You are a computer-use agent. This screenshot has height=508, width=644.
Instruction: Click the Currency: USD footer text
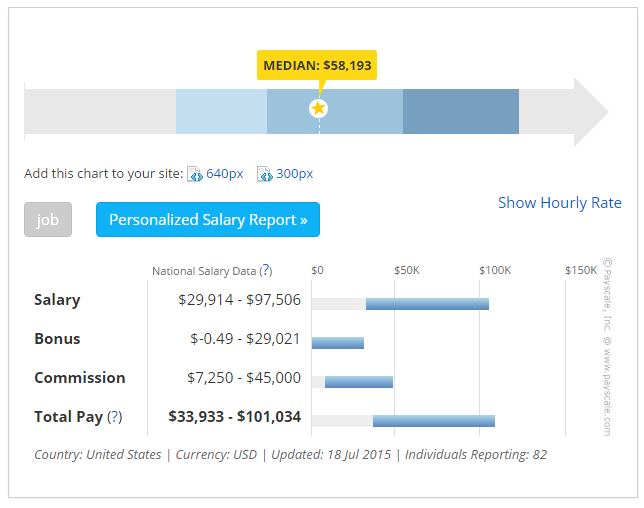coord(216,455)
